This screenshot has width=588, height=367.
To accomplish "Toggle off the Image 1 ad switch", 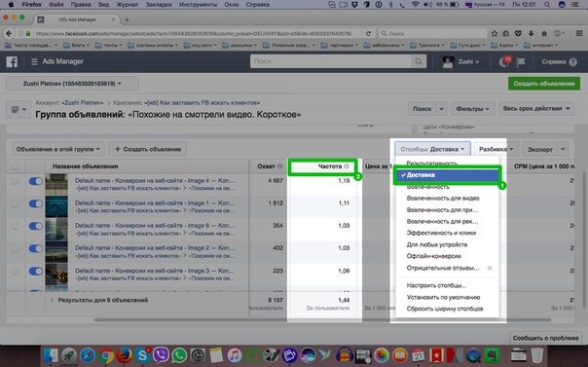I will 36,203.
